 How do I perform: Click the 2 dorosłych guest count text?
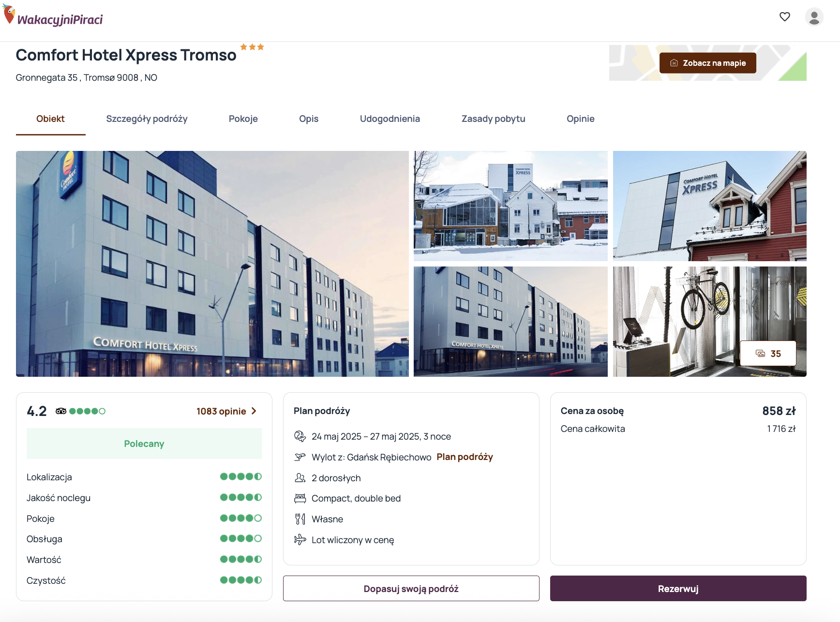336,478
